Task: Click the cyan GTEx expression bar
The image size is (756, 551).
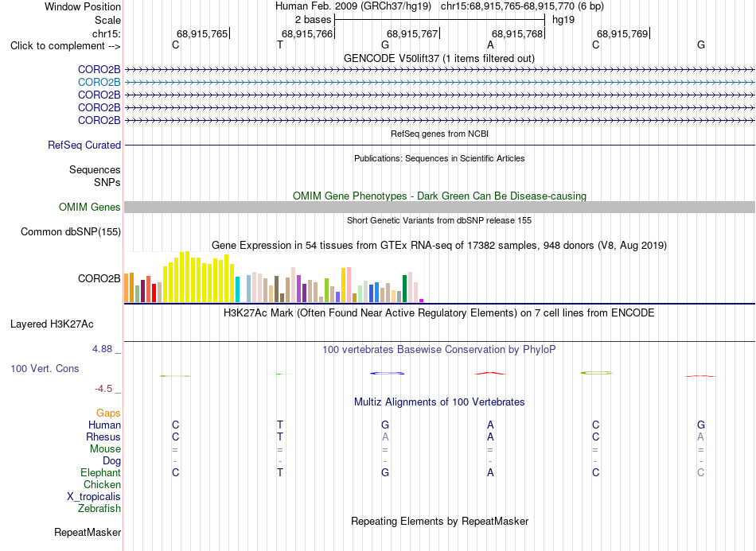Action: pyautogui.click(x=237, y=289)
